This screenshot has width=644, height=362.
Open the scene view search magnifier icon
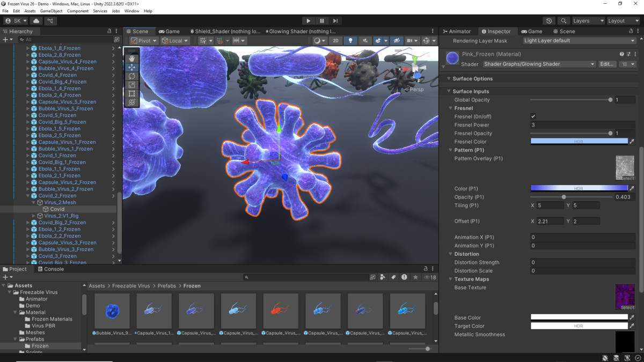[x=564, y=20]
